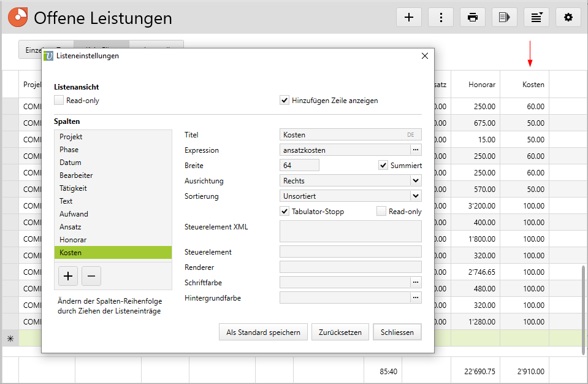588x384 pixels.
Task: Select Honorar in the Spalten list
Action: (x=73, y=240)
